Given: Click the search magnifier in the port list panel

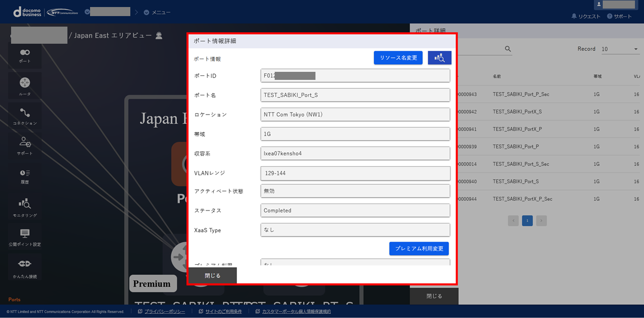Looking at the screenshot, I should point(508,49).
